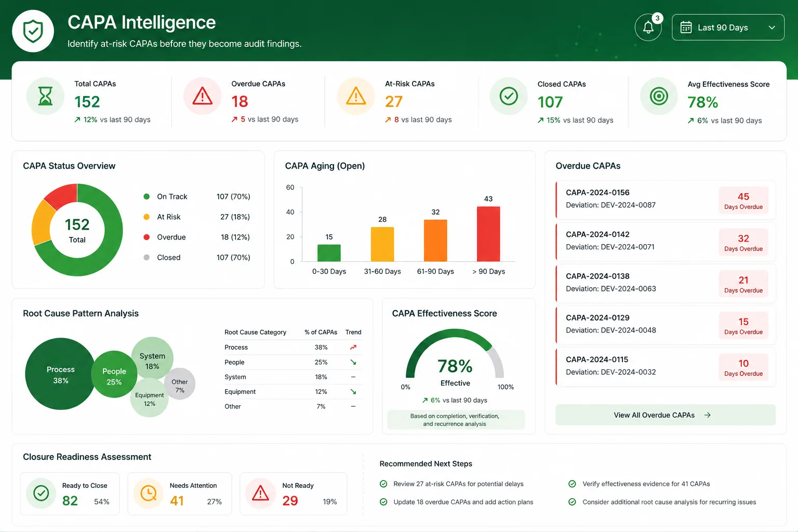Click the arrow in View All Overdue CAPAs
Image resolution: width=798 pixels, height=532 pixels.
coord(708,415)
